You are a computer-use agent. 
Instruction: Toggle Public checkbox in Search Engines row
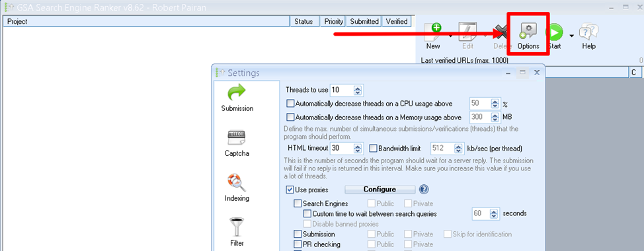click(372, 203)
